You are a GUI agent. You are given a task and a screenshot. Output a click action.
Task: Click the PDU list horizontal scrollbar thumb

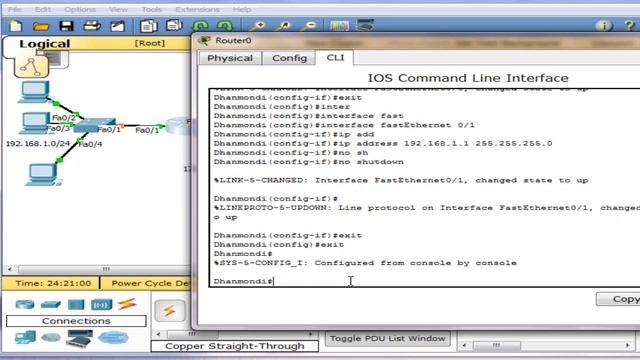(496, 345)
